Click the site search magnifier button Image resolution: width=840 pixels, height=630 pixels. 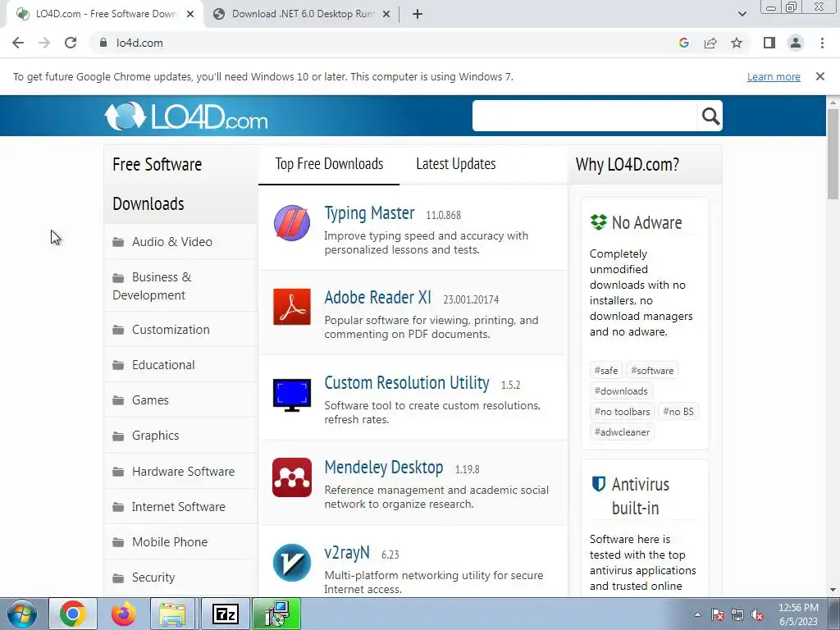(710, 116)
